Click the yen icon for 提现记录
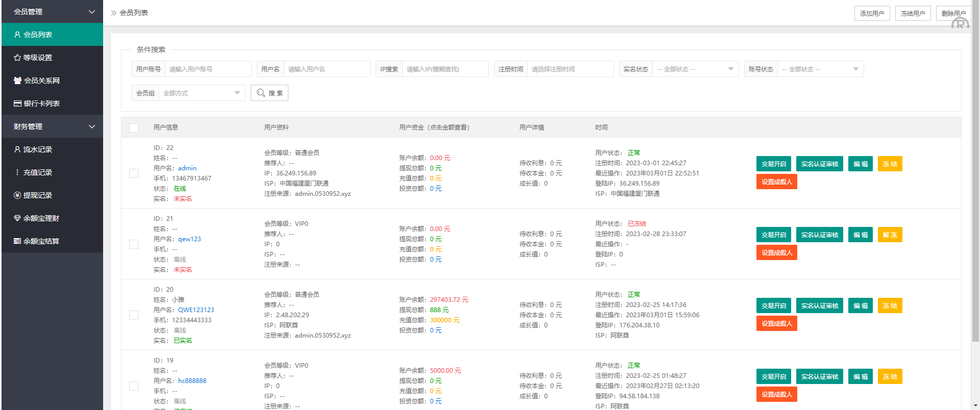This screenshot has width=980, height=410. [x=17, y=195]
